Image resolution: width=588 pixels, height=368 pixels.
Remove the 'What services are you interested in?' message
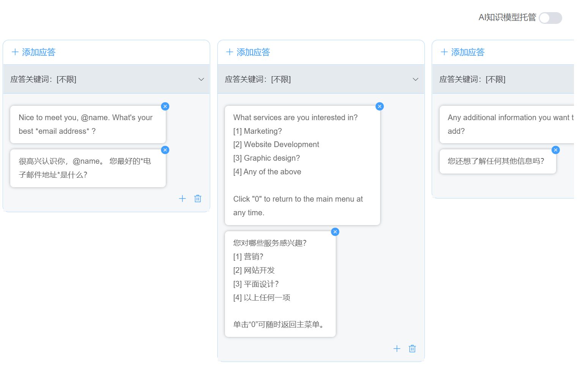(379, 106)
